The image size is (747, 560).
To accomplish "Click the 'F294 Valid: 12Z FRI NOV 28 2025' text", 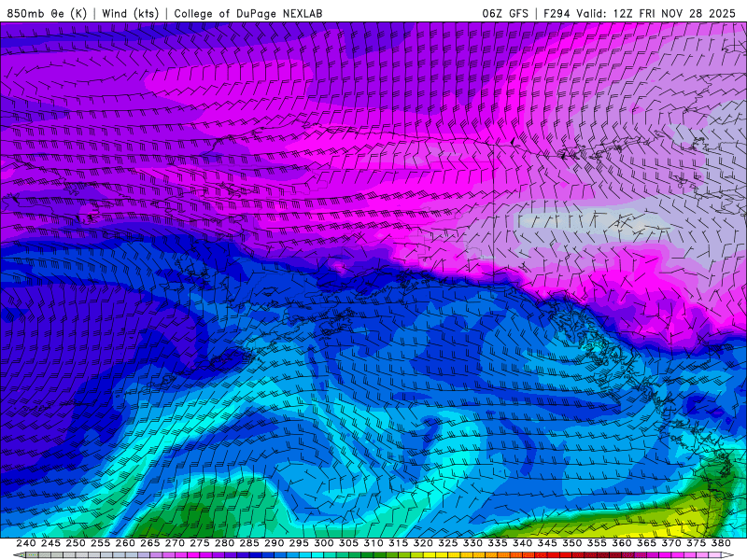I will click(x=640, y=13).
